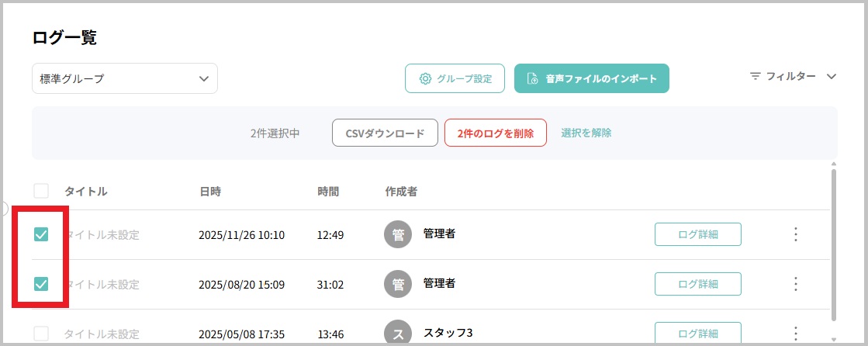Click the scrollbar down arrow
The width and height of the screenshot is (868, 346).
click(x=834, y=339)
